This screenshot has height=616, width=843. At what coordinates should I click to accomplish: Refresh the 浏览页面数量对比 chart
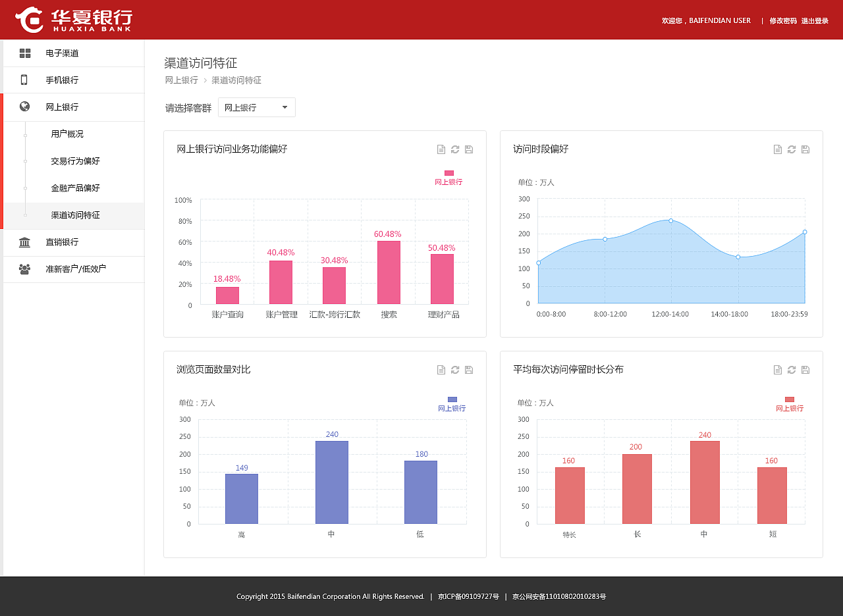(455, 370)
